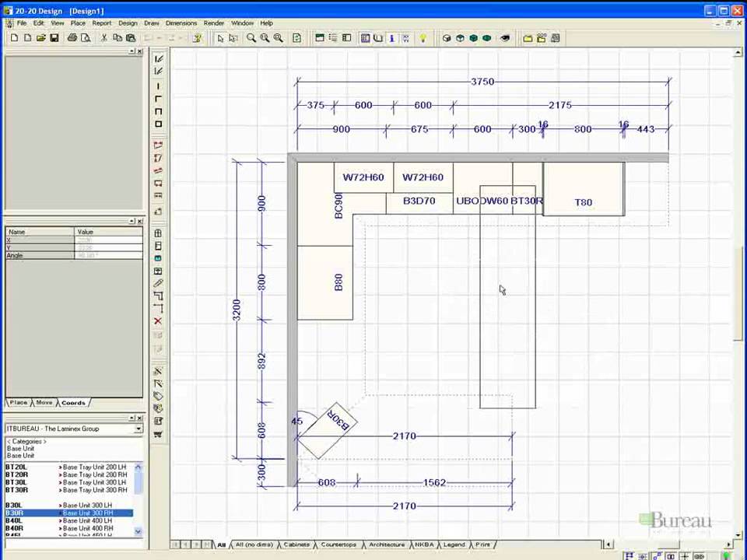This screenshot has height=560, width=747.
Task: Switch to the Architecture view tab
Action: point(387,544)
